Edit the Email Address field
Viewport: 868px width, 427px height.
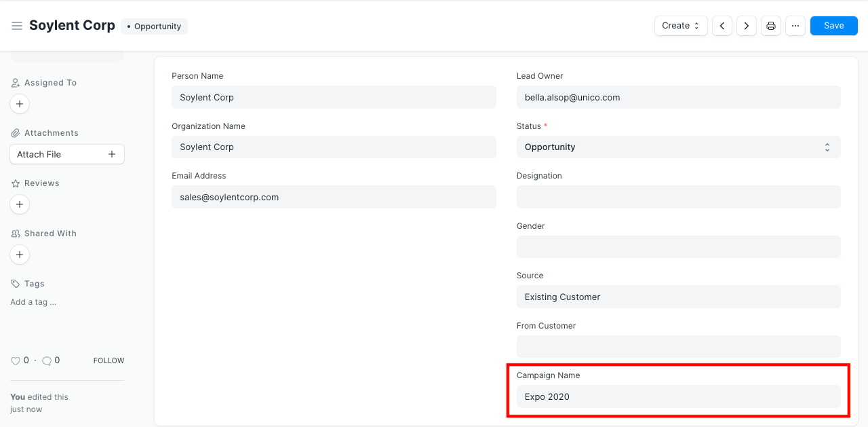pos(334,198)
